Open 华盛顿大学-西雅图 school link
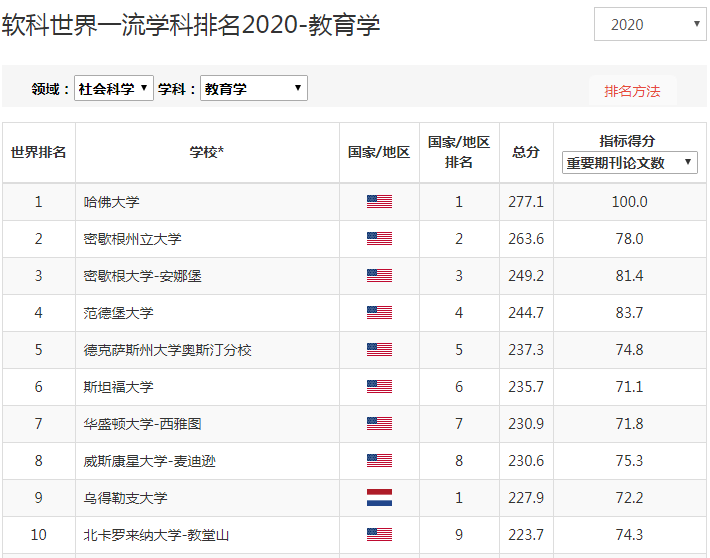Image resolution: width=710 pixels, height=558 pixels. coord(142,423)
